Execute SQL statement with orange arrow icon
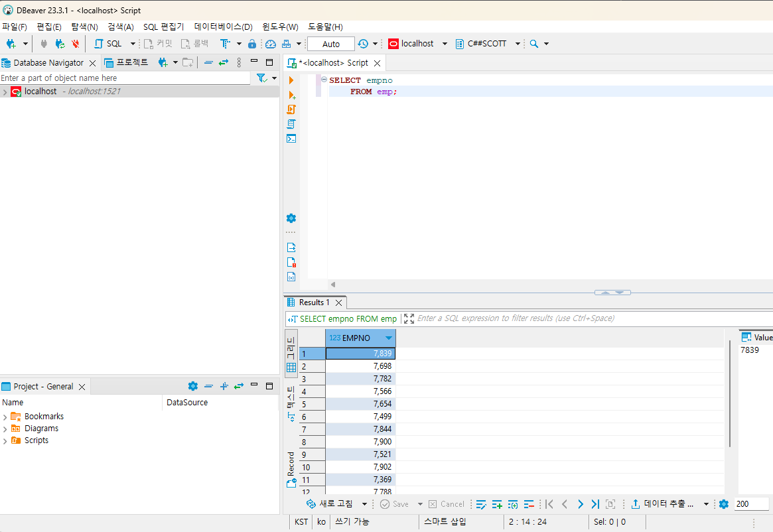The height and width of the screenshot is (532, 773). (x=291, y=80)
